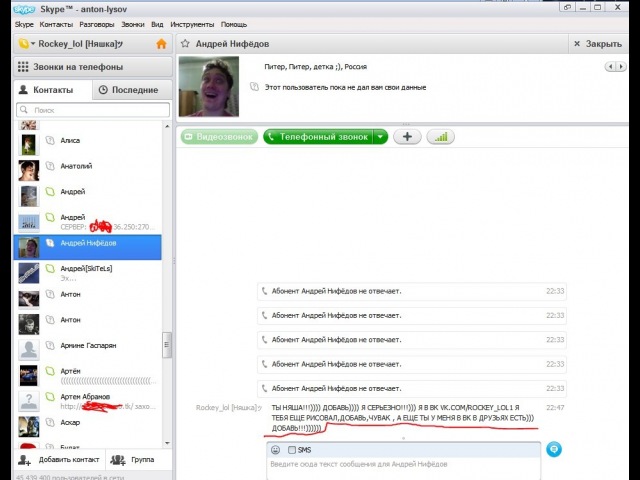
Task: Click the Skype logo in title bar
Action: coord(24,9)
